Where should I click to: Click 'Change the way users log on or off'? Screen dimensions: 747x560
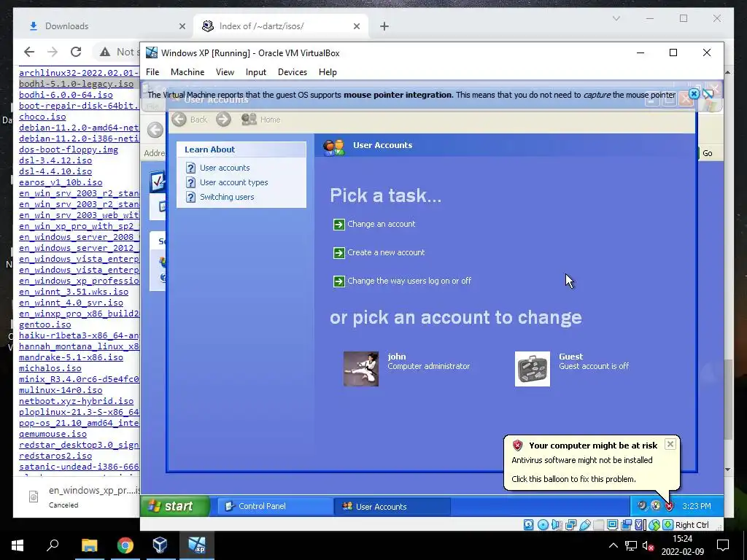coord(409,281)
